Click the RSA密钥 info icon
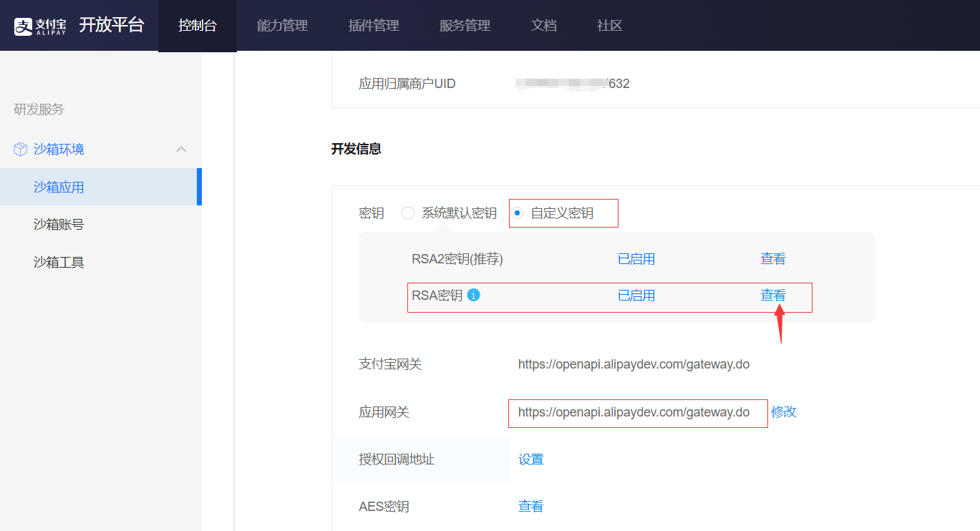The height and width of the screenshot is (531, 980). 473,294
